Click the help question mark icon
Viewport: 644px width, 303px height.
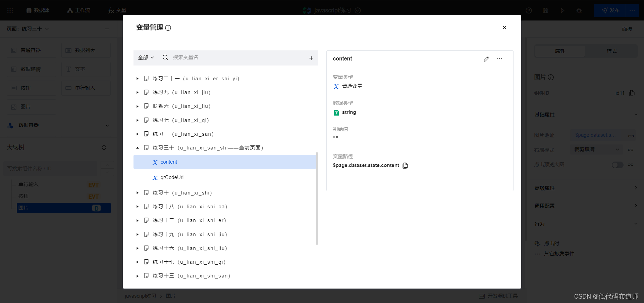[x=529, y=10]
